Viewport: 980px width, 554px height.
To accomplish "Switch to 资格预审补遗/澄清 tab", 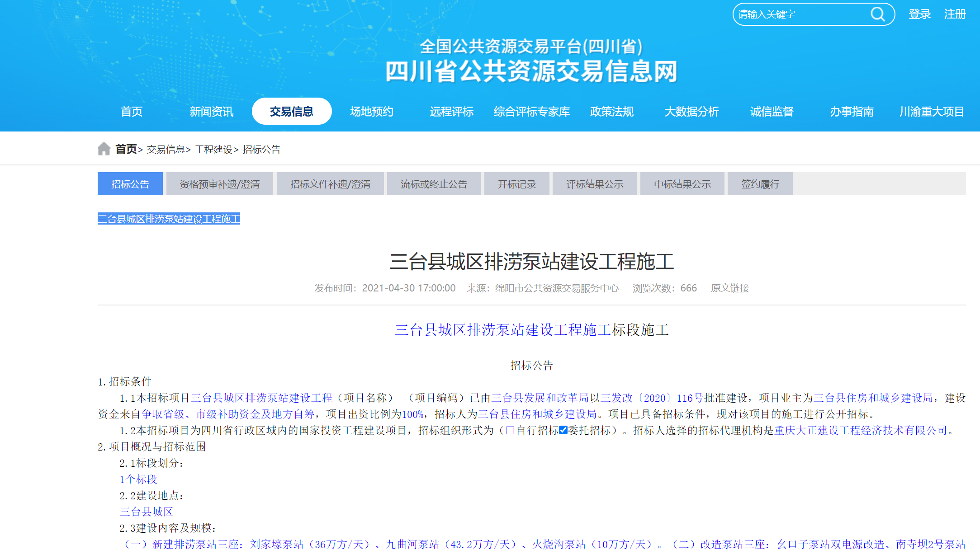I will coord(220,183).
